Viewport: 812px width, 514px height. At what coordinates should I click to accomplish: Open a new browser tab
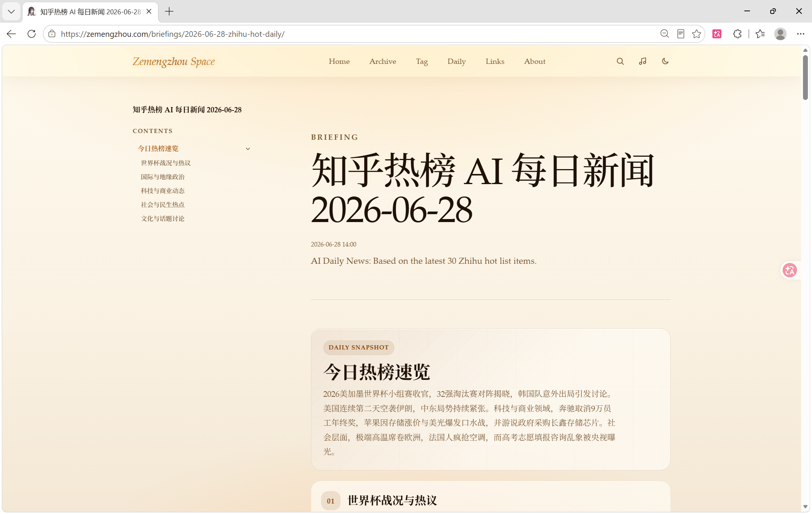[x=169, y=12]
